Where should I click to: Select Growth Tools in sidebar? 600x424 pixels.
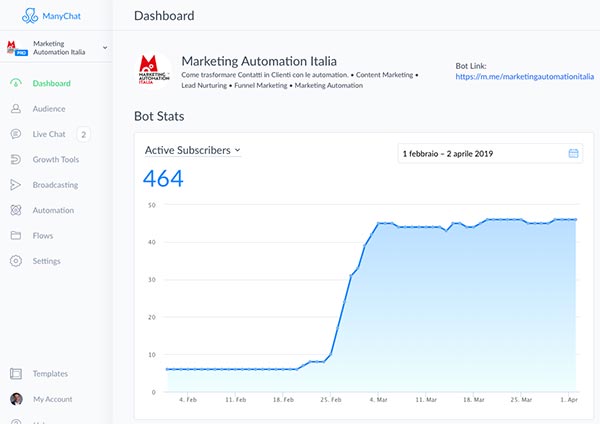tap(56, 160)
